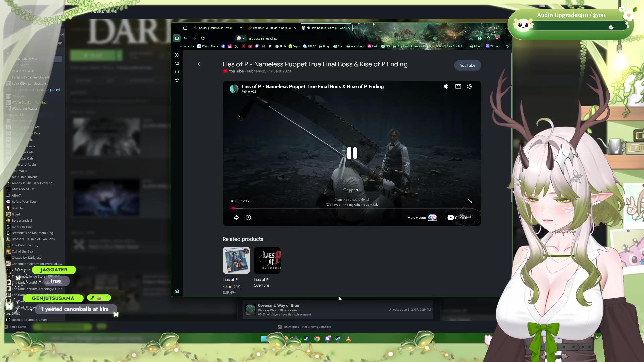Click Add a Game in Steam
Screen dimensions: 644x362
pos(15,327)
